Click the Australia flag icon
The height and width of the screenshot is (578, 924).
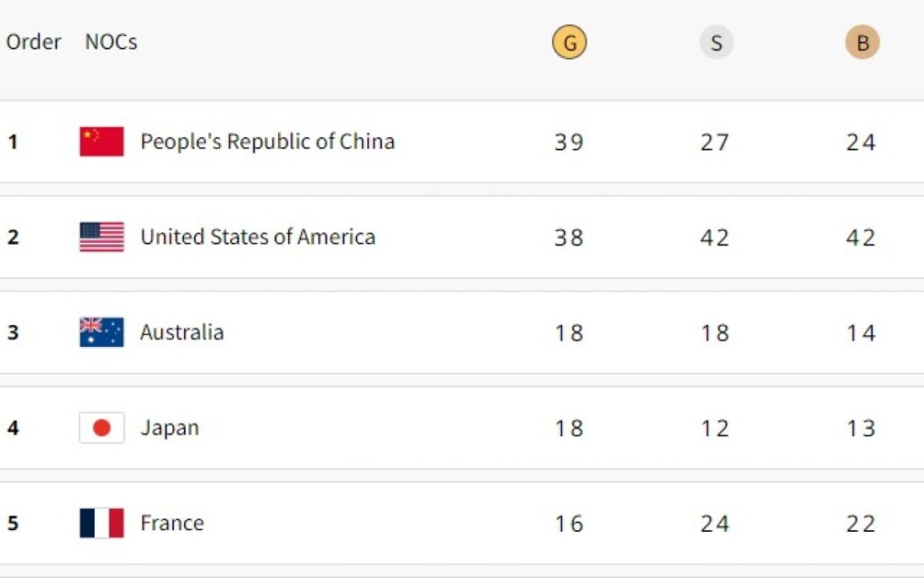click(101, 332)
